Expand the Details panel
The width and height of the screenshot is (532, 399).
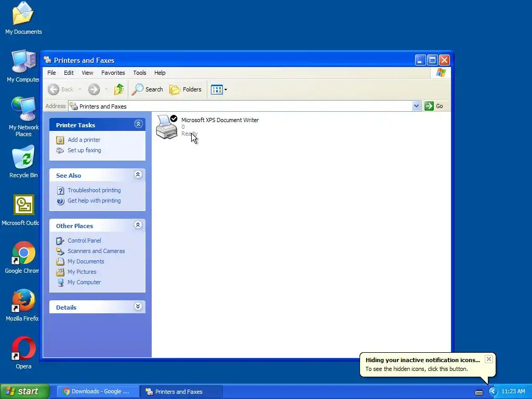138,307
